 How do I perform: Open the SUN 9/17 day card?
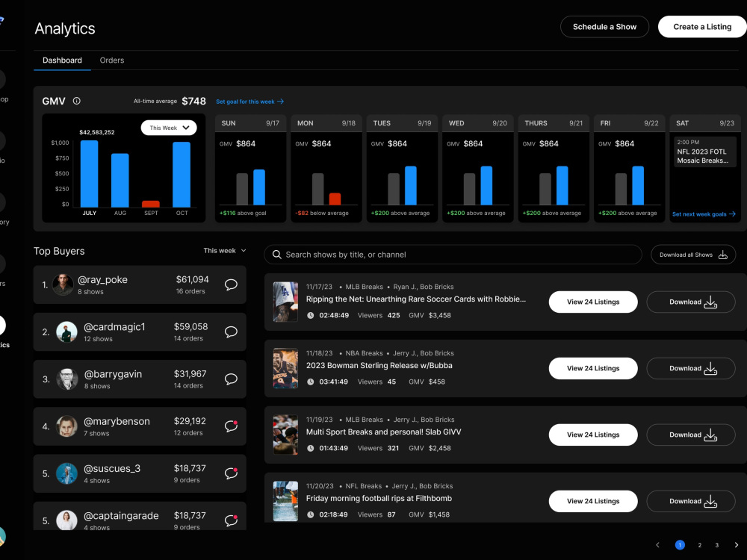250,169
